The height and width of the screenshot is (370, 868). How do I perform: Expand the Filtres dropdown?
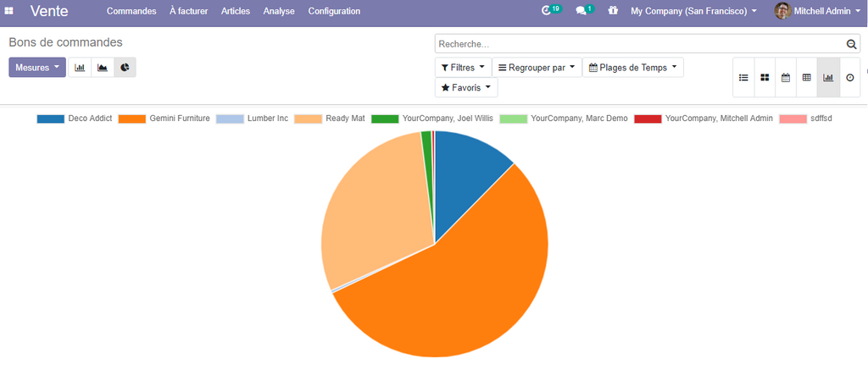pos(463,68)
